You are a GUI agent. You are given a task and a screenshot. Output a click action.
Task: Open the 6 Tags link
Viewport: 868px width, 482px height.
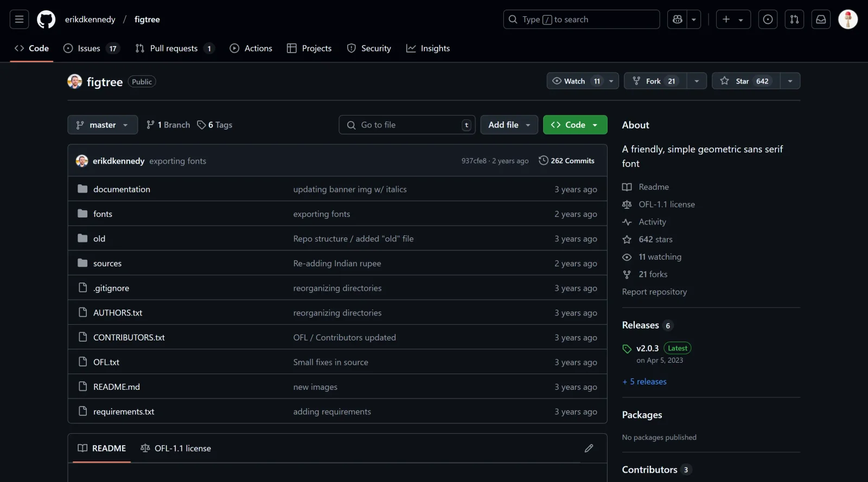pyautogui.click(x=215, y=125)
